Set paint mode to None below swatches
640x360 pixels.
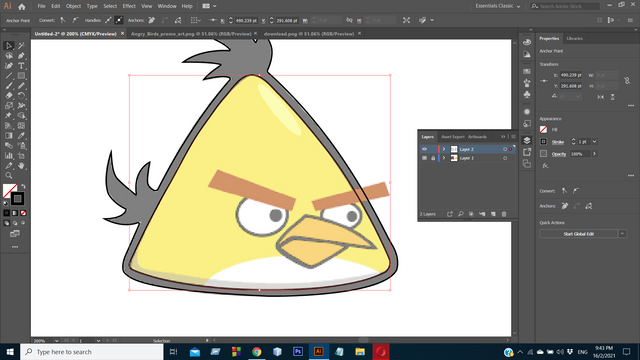coord(23,213)
